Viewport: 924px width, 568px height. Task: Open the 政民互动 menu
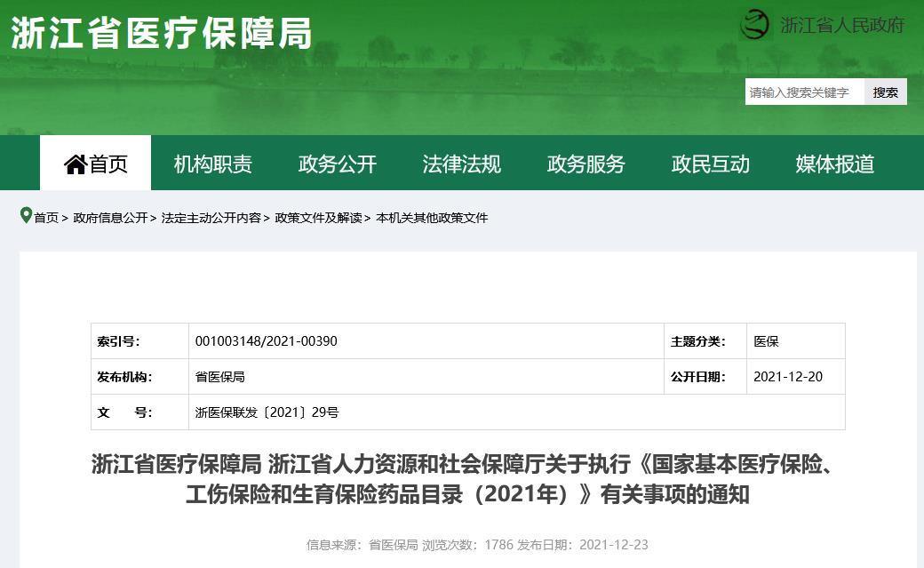point(710,164)
